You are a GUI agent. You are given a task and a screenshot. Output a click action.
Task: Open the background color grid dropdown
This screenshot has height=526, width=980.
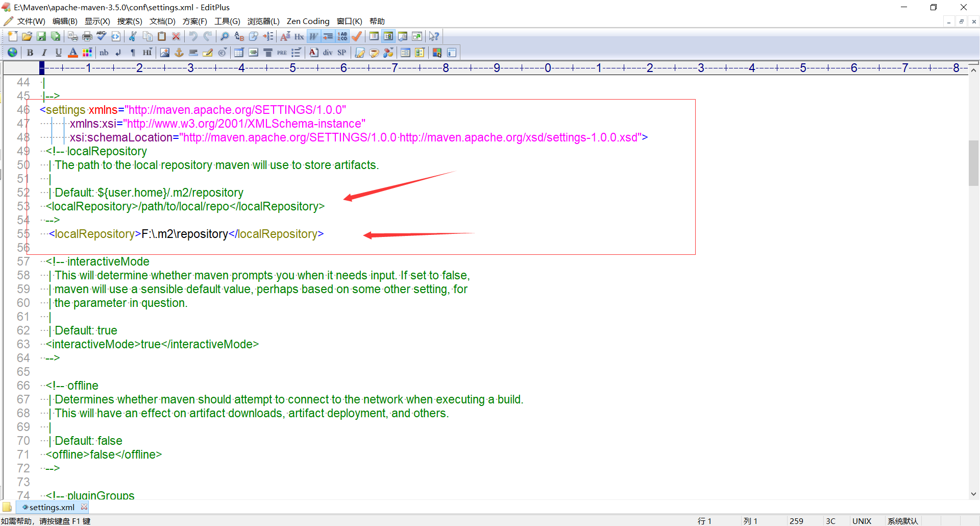coord(87,52)
